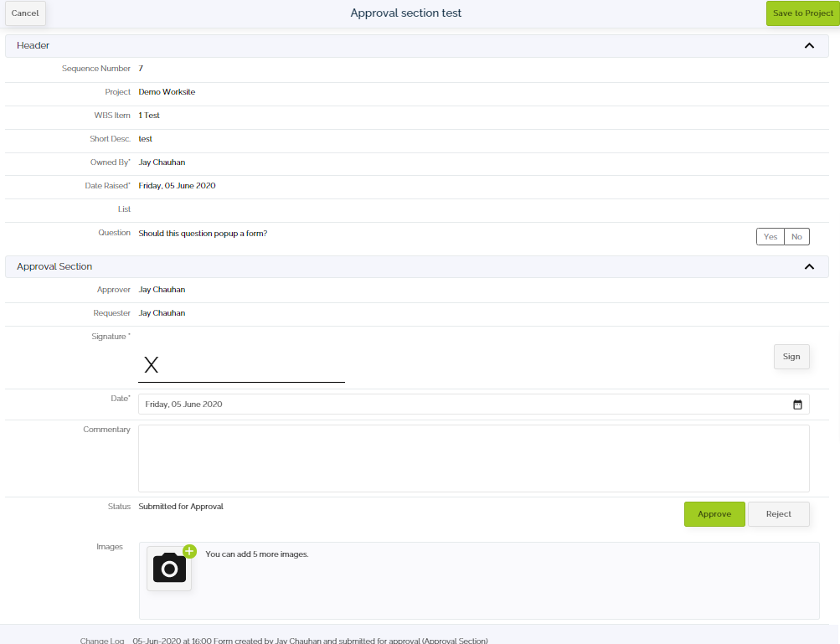Click the green plus on the camera icon
840x644 pixels.
tap(189, 552)
